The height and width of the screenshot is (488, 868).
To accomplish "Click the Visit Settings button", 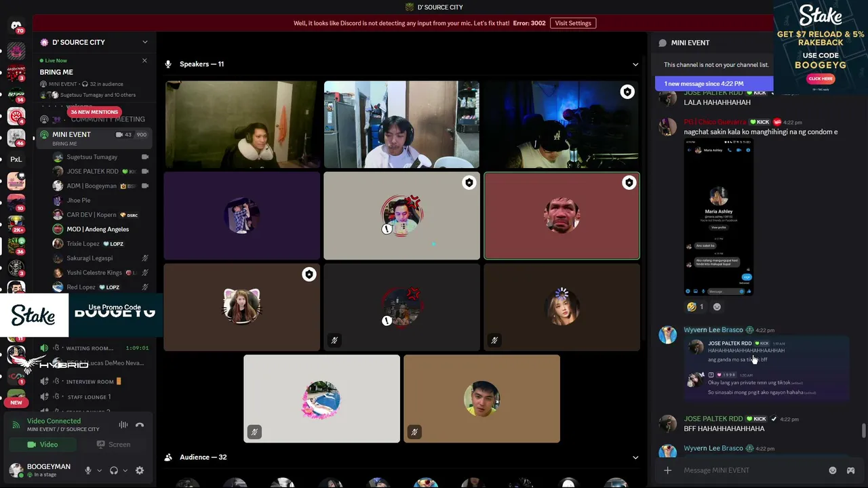I will coord(573,23).
